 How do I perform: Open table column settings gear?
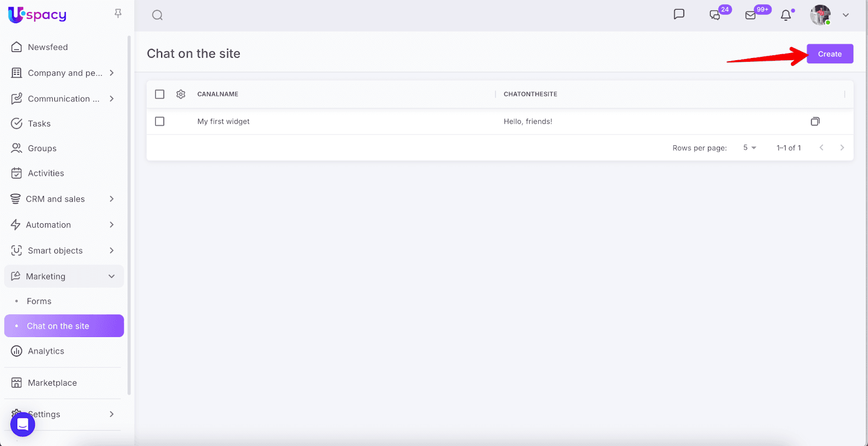(181, 94)
